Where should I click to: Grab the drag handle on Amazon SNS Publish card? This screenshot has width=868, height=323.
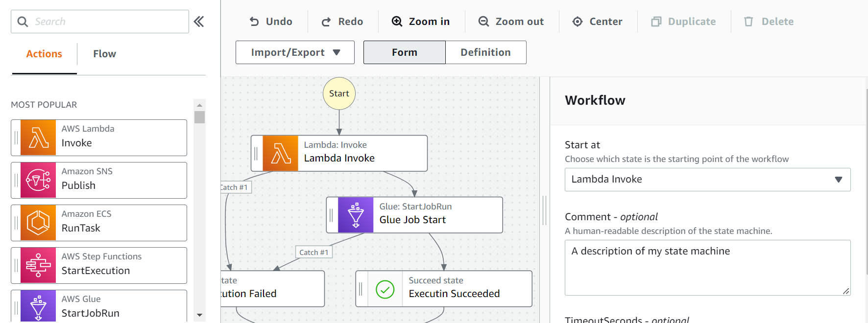[x=16, y=181]
